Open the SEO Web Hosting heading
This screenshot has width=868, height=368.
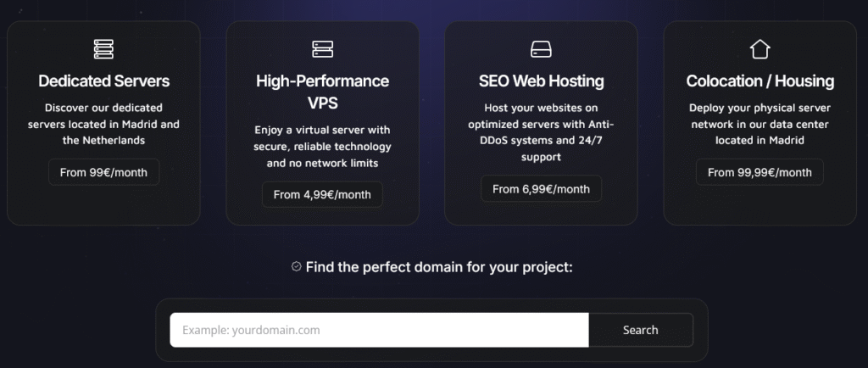pyautogui.click(x=541, y=81)
